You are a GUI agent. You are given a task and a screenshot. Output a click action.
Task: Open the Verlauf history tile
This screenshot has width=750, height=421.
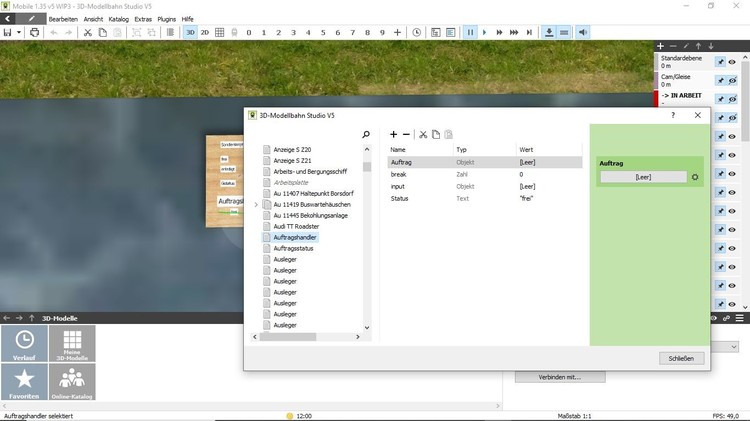pyautogui.click(x=24, y=343)
